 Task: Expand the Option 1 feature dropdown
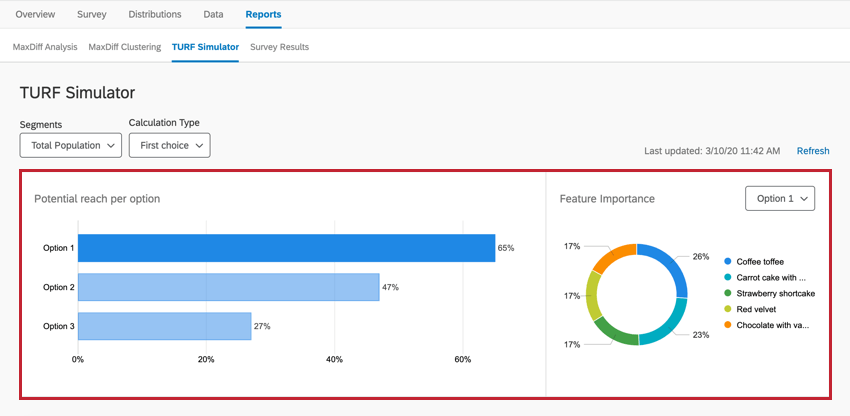(780, 199)
